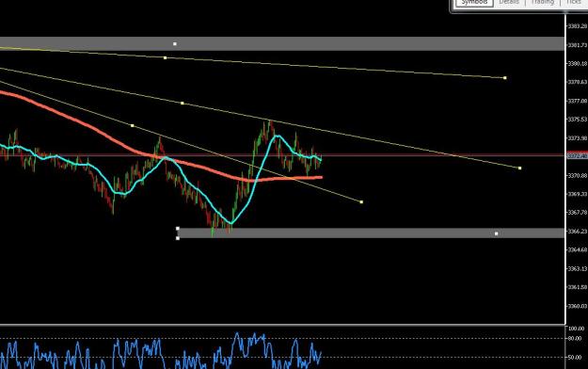The height and width of the screenshot is (369, 588).
Task: Click the 3369.33 price scale label
Action: coord(577,194)
